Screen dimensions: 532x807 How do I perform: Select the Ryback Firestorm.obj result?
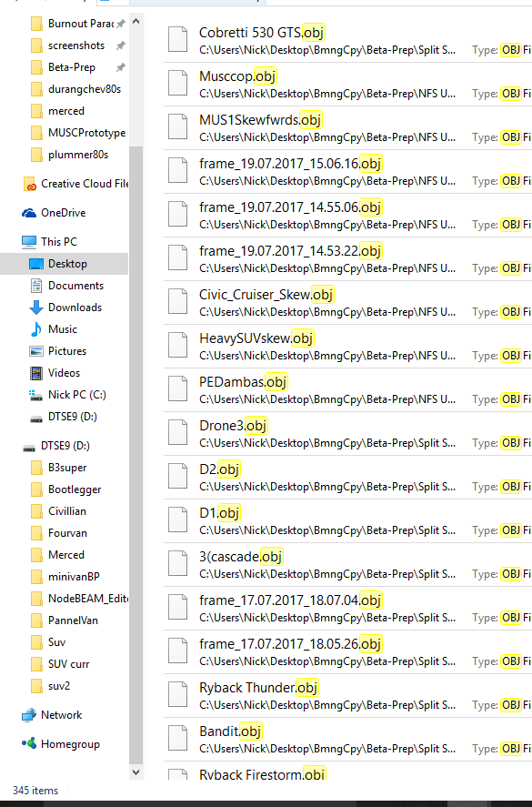coord(347,771)
